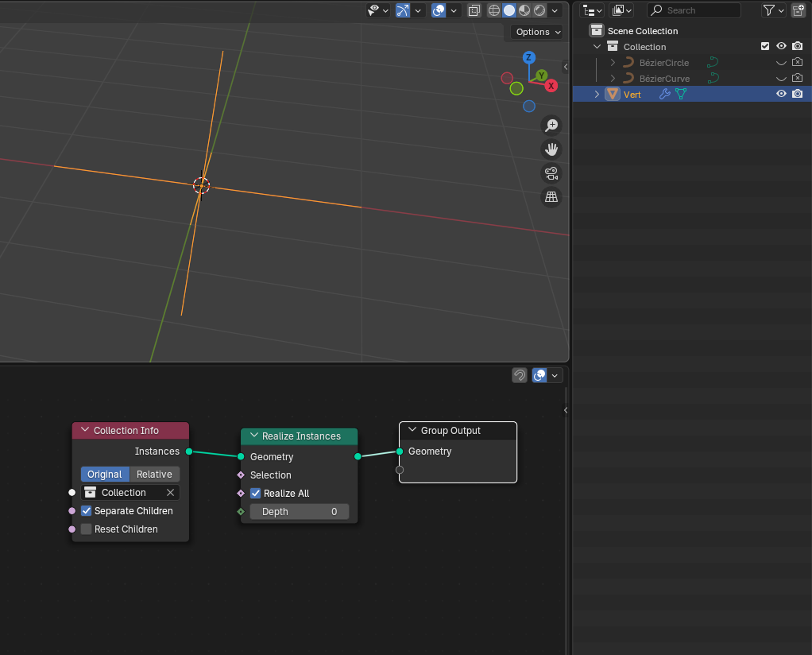Click the X axis on navigation gizmo
The image size is (812, 655).
(551, 86)
